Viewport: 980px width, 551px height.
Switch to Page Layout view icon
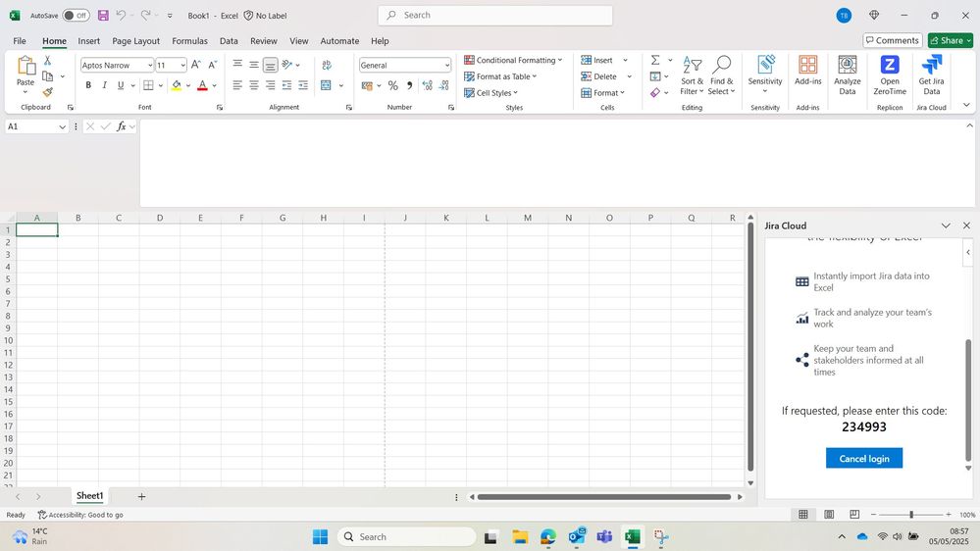coord(829,514)
